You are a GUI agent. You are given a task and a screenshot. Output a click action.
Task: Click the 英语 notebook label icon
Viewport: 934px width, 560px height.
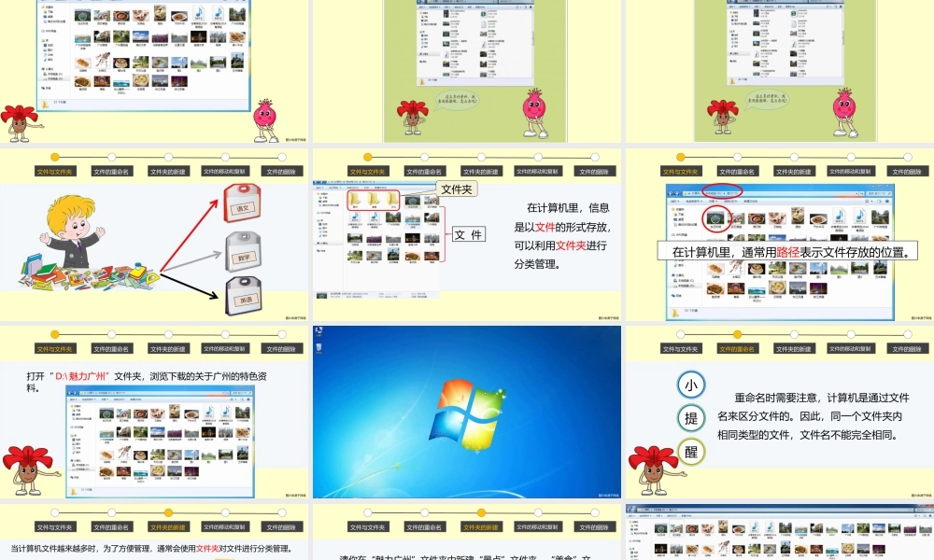(244, 299)
